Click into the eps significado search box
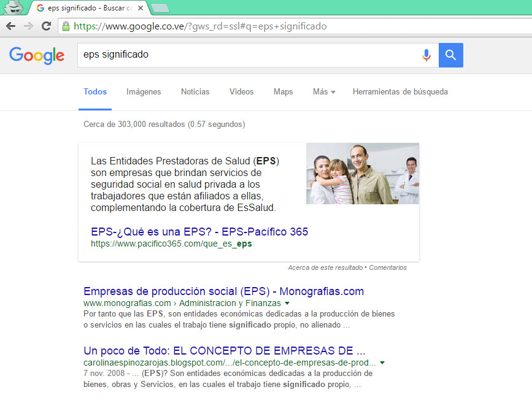 click(245, 55)
